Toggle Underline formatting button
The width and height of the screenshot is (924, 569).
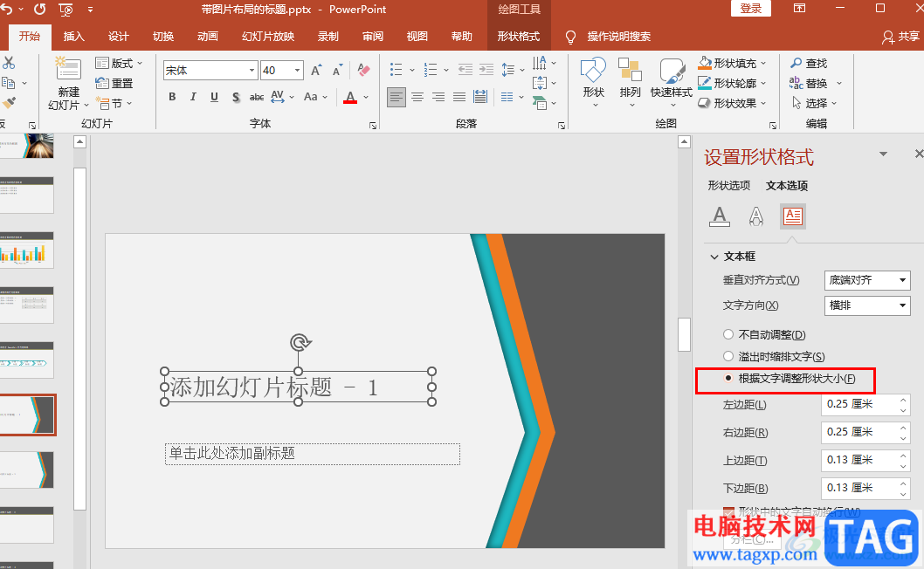(x=214, y=97)
